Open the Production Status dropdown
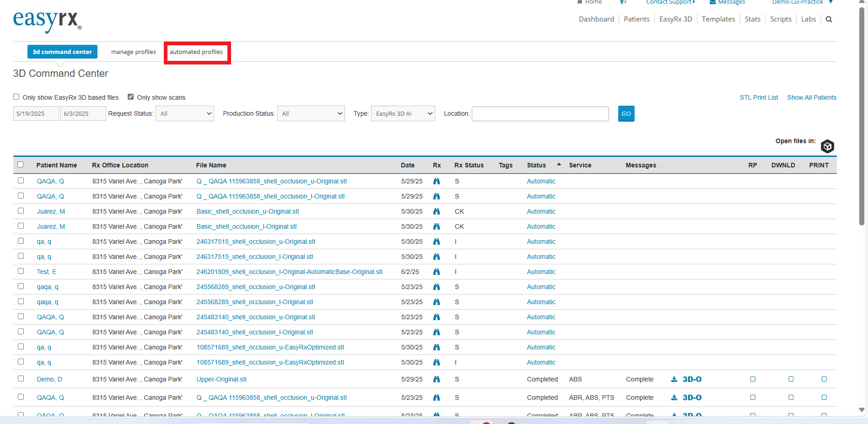The image size is (868, 424). point(311,113)
